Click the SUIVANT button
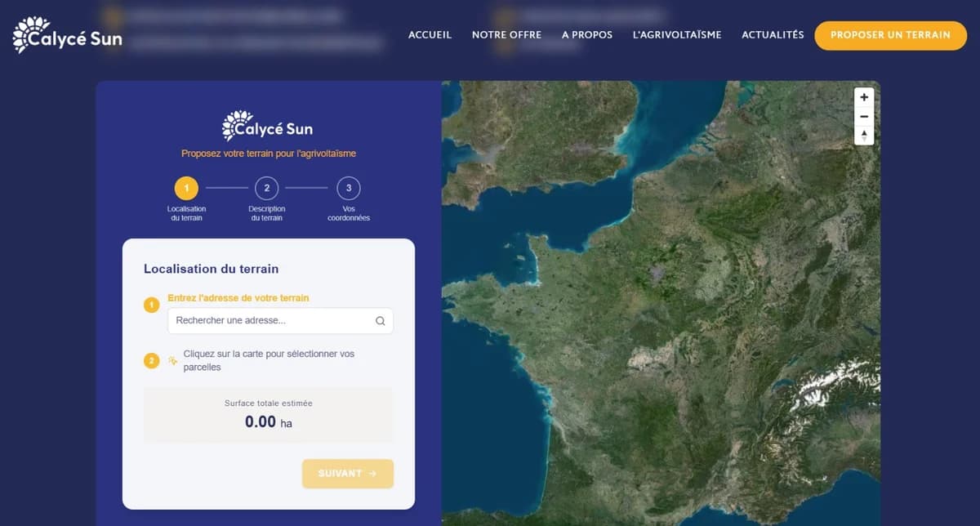 click(348, 474)
